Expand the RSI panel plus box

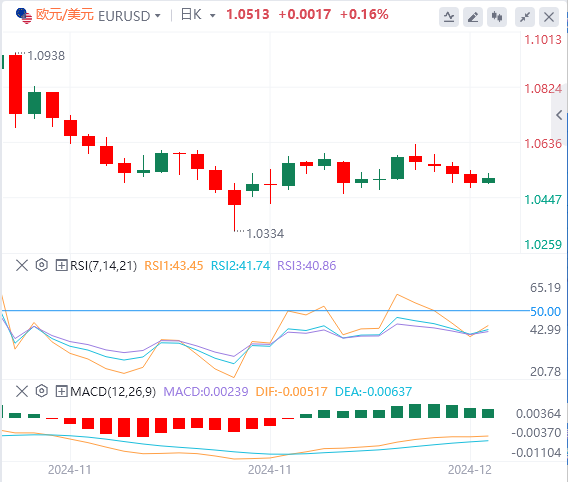61,265
